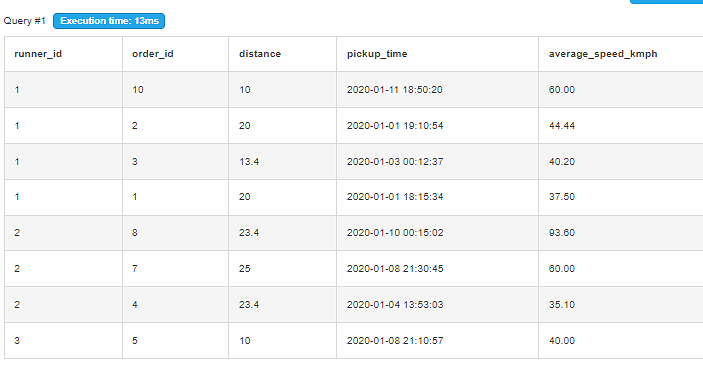This screenshot has height=376, width=703.
Task: Click the average_speed_kmph column header
Action: point(621,54)
